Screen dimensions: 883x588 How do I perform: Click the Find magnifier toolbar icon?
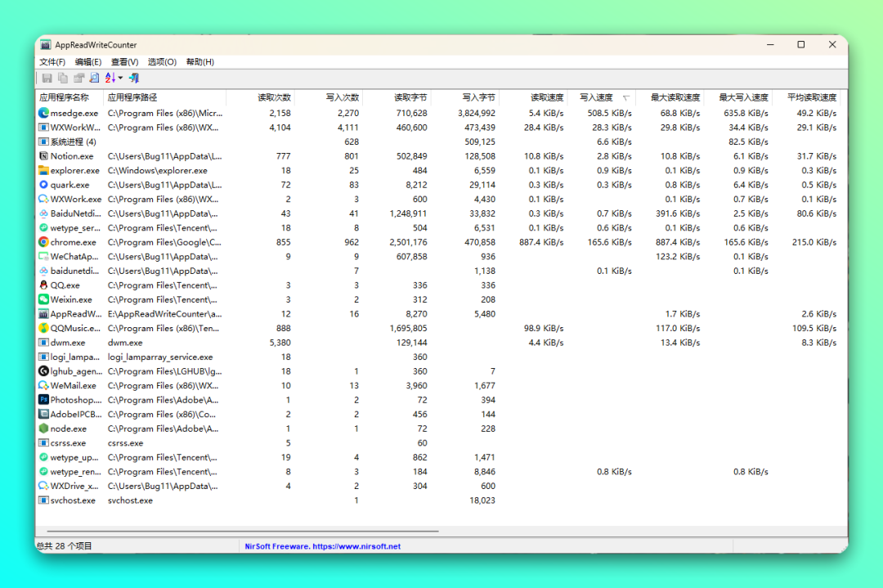(x=94, y=78)
